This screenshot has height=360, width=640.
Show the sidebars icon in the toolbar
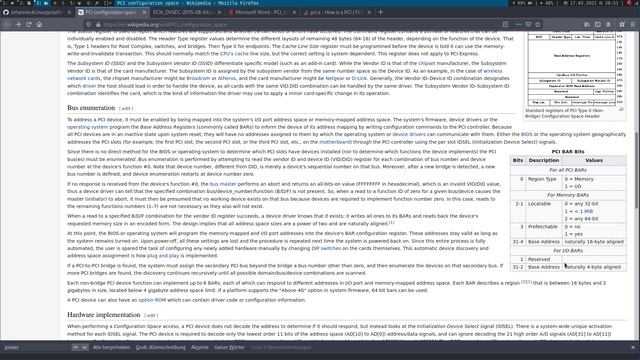[x=598, y=24]
